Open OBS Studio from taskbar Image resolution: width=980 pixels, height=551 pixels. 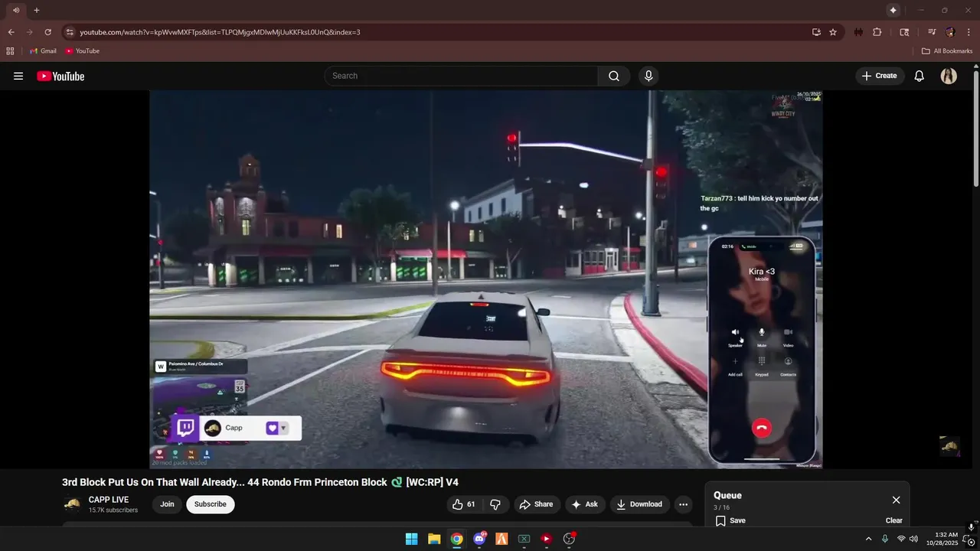click(569, 539)
